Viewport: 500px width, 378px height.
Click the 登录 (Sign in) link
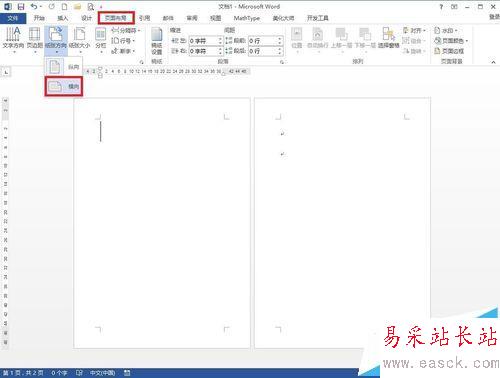point(494,17)
